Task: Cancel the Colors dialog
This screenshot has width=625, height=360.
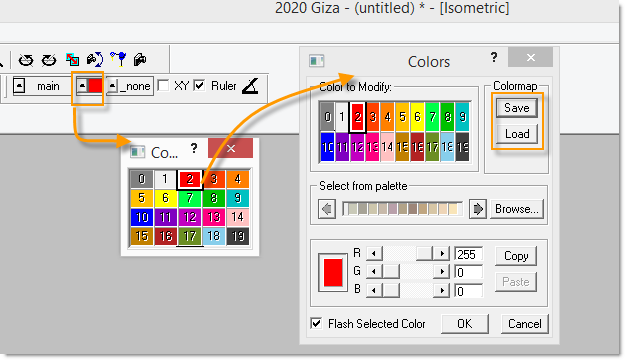Action: pos(525,324)
